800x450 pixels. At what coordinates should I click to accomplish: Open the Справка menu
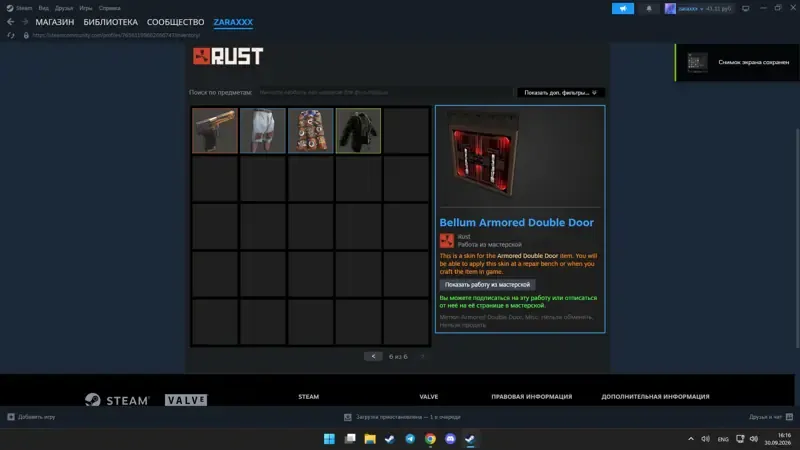point(109,8)
